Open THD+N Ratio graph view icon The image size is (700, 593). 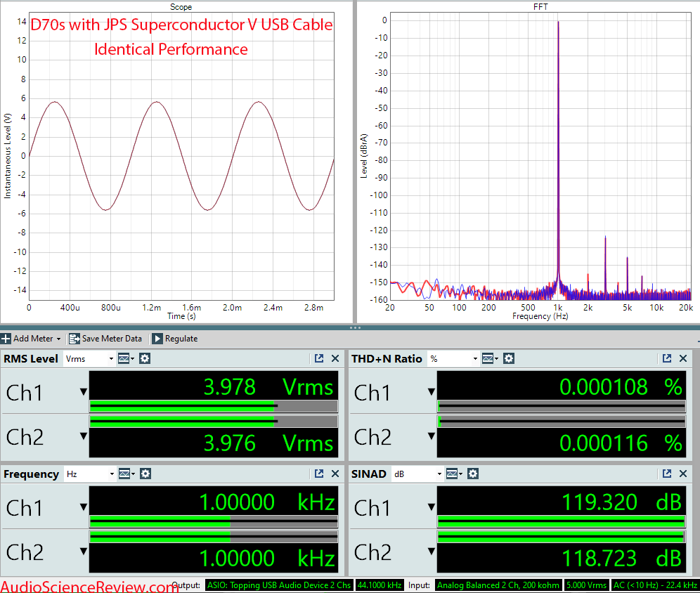point(490,358)
